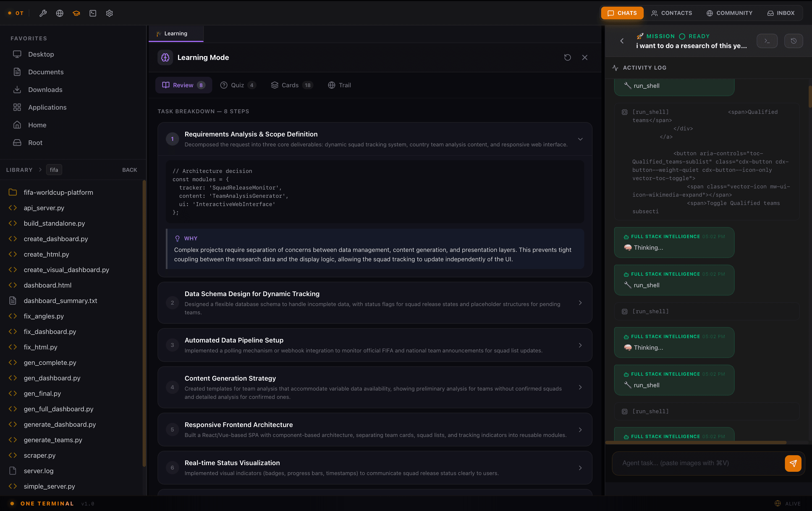This screenshot has height=511, width=812.
Task: Click the file list vertical scrollbar
Action: (144, 324)
